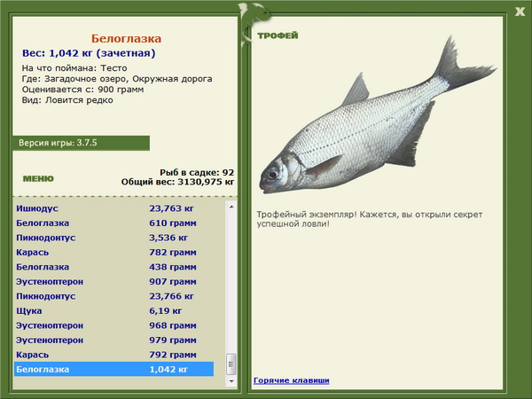Viewport: 532px width, 399px height.
Task: Click the Версия игры: 3.7.5 label
Action: point(58,143)
